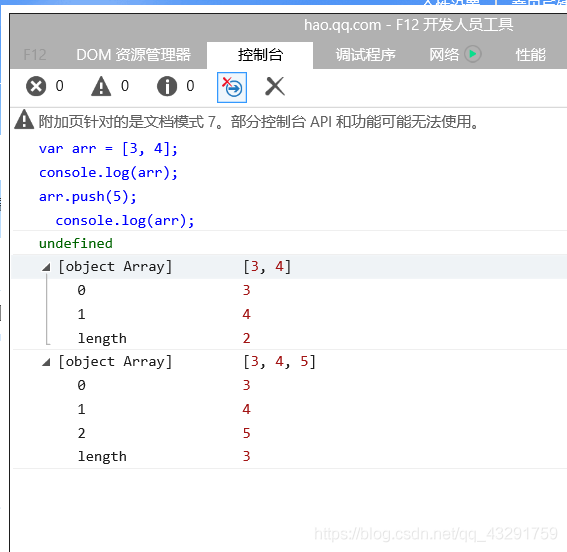Screen dimensions: 567x552
Task: Open the 网络 tab
Action: [444, 55]
